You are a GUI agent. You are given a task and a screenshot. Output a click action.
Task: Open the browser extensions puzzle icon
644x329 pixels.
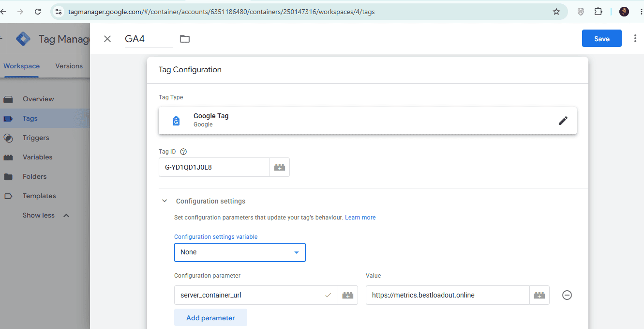tap(598, 12)
